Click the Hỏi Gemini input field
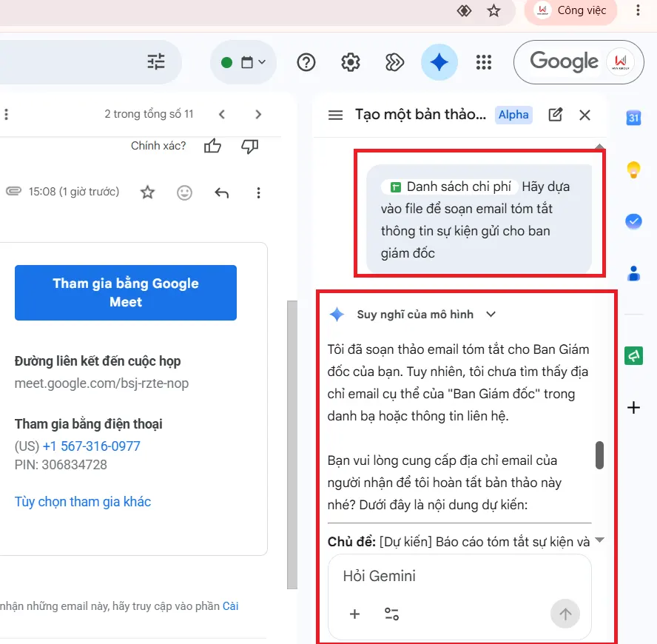Screen dimensions: 657x644 point(459,576)
